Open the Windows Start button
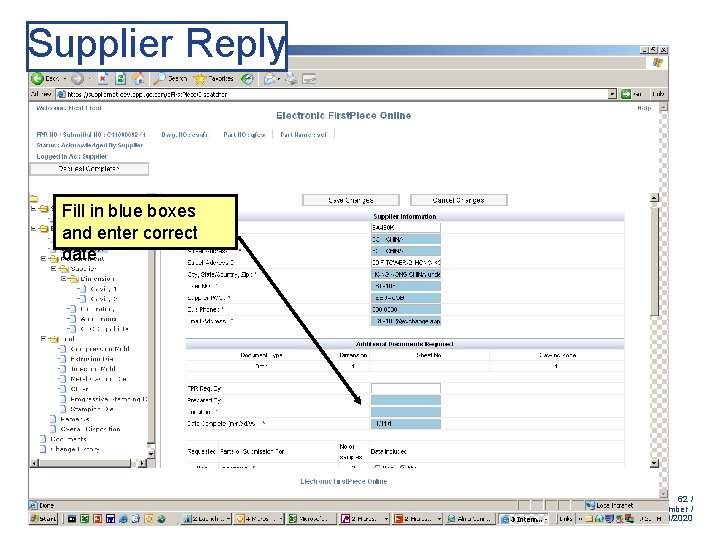Viewport: 720px width, 540px height. click(44, 519)
